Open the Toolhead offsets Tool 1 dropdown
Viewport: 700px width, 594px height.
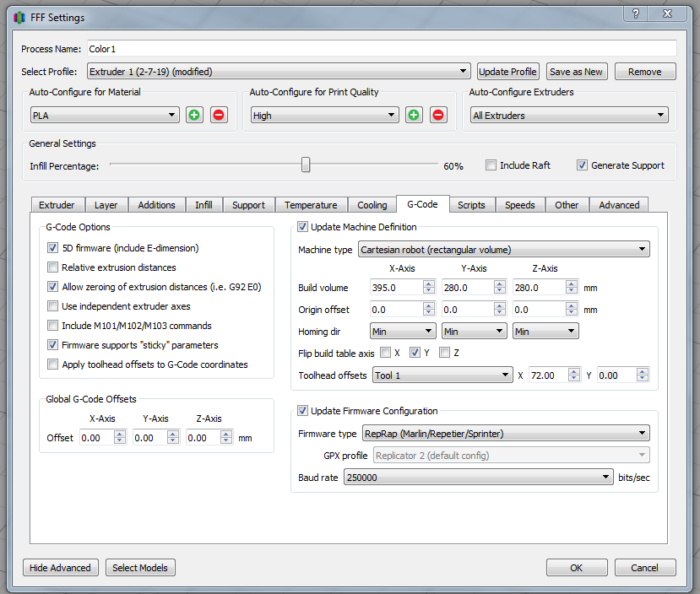coord(442,375)
